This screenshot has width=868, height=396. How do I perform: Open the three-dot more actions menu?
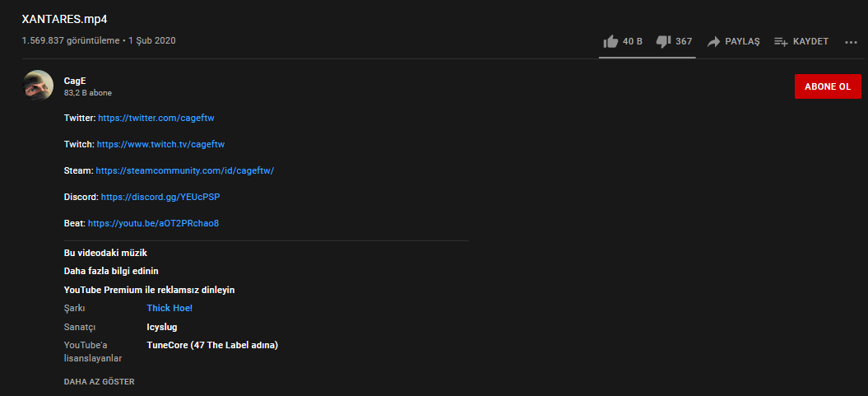click(851, 42)
